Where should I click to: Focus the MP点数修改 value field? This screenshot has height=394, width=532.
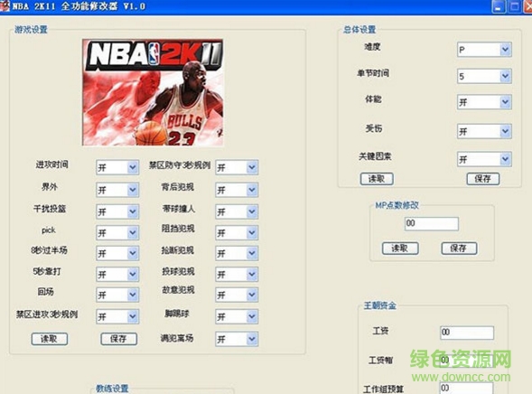pos(432,223)
